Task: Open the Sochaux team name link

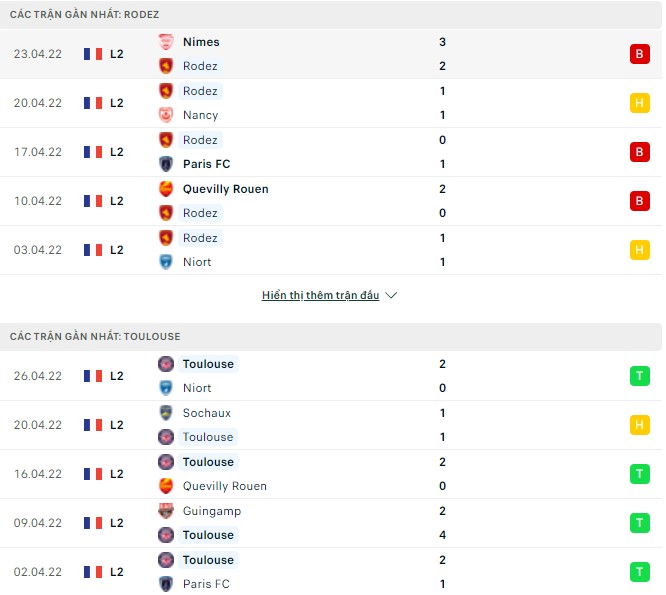Action: coord(206,413)
